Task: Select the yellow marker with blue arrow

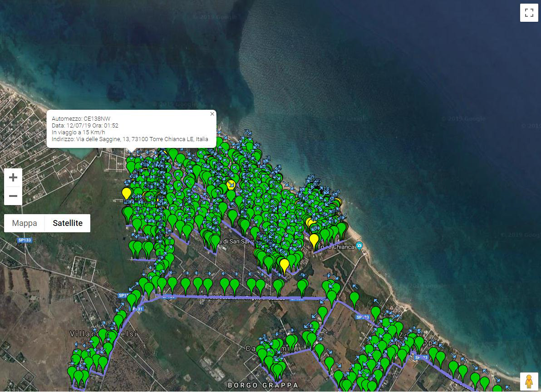Action: pyautogui.click(x=231, y=185)
